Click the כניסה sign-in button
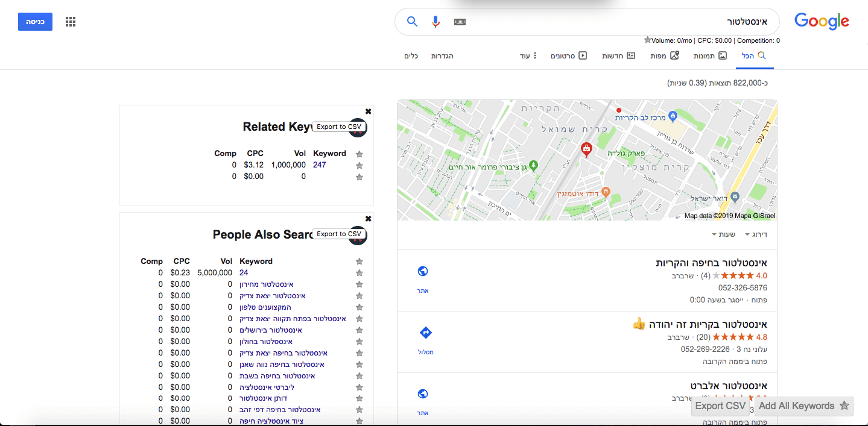 (35, 22)
